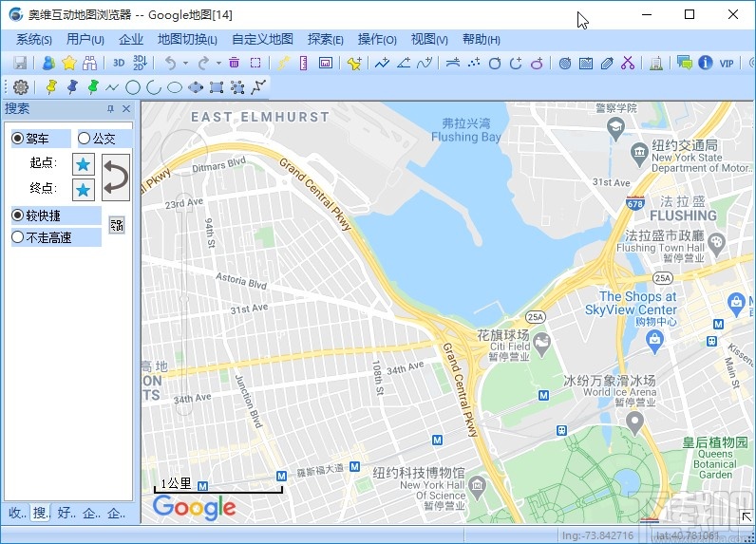Open the user login people icon

point(48,63)
